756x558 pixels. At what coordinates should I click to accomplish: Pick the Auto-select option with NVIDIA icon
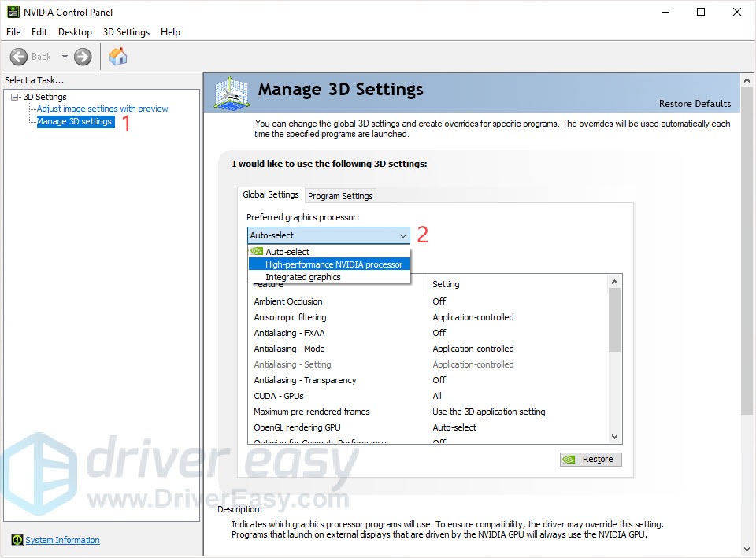pos(287,252)
